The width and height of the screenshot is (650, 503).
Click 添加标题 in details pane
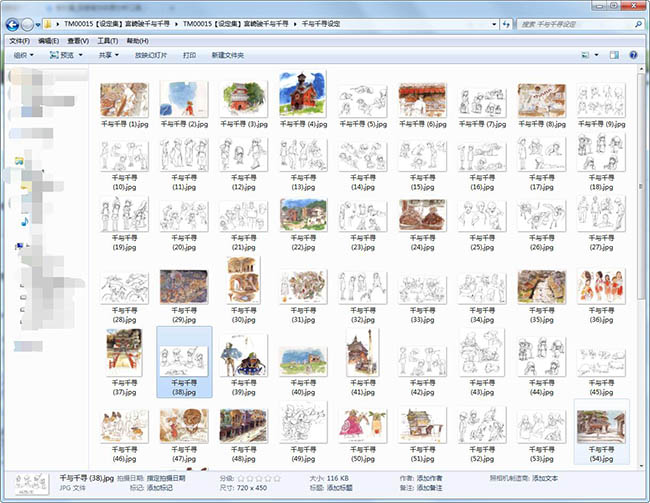click(x=339, y=488)
